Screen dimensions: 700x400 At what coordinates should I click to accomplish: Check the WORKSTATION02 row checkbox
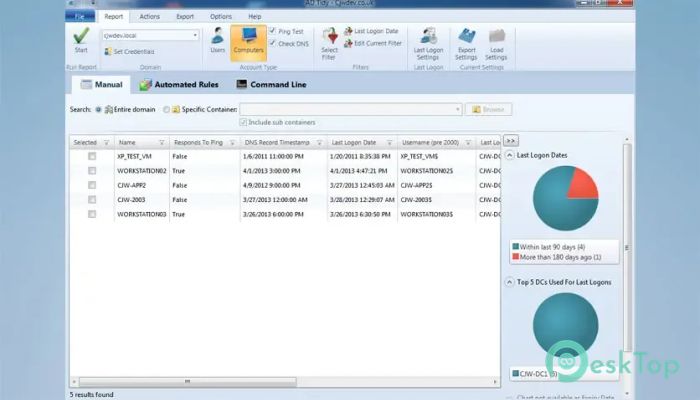point(92,171)
